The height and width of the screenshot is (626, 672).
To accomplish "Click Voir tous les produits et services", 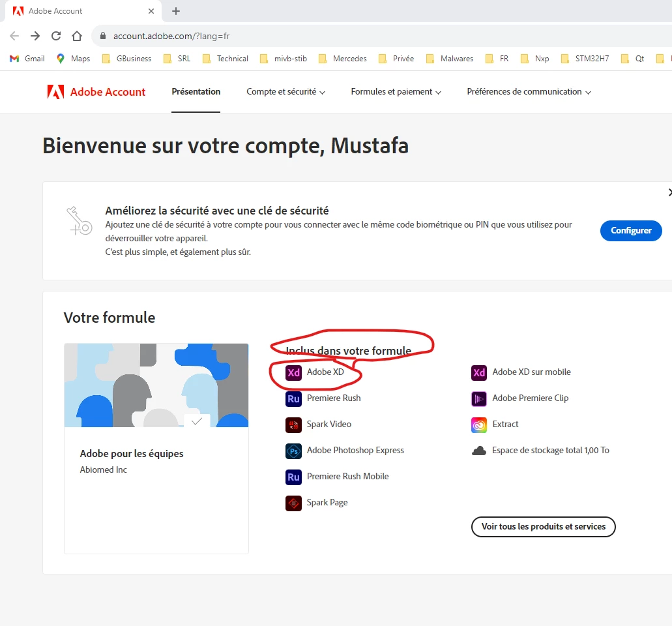I will [x=544, y=526].
